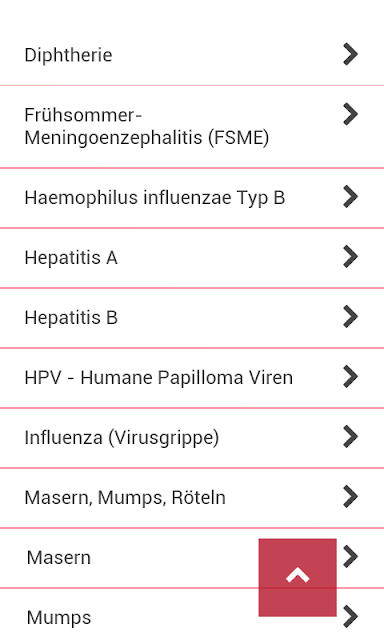Viewport: 384px width, 640px height.
Task: Click the arrow beside Frühsommer-Meningoenzephalitis (FSME)
Action: 351,114
